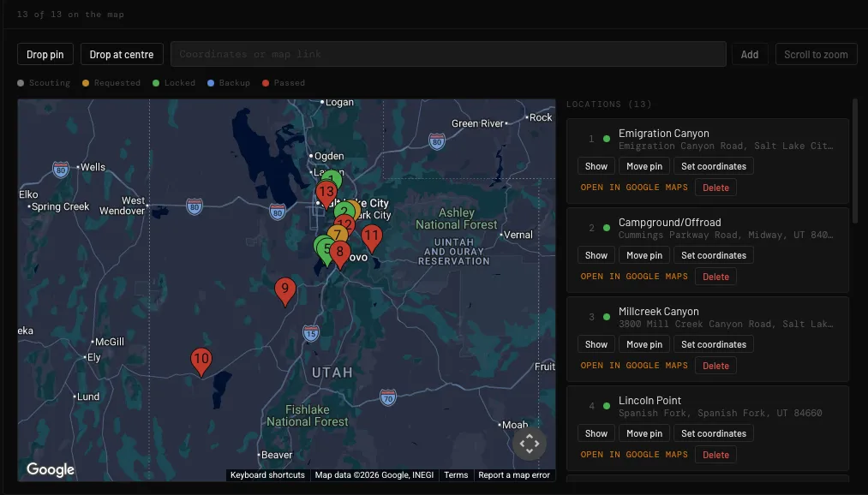
Task: Delete the Lincoln Point location
Action: coord(715,455)
